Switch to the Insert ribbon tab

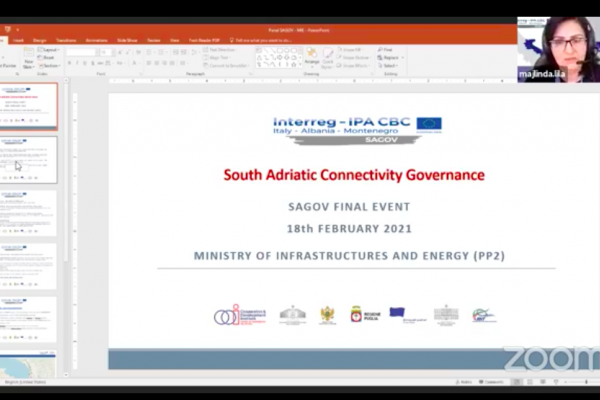(x=18, y=40)
